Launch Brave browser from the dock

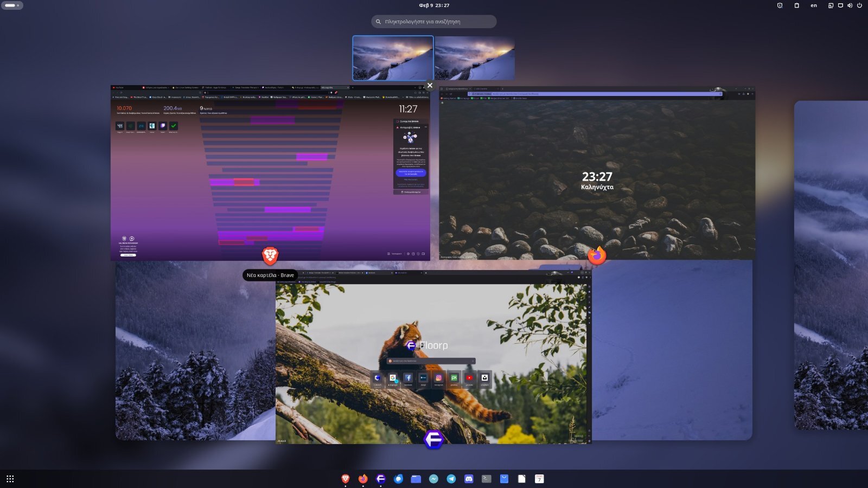[346, 479]
